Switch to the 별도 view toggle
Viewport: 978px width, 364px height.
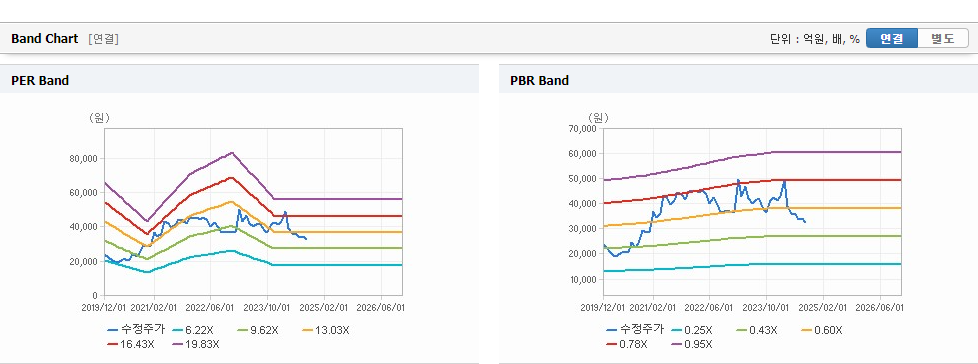(943, 38)
